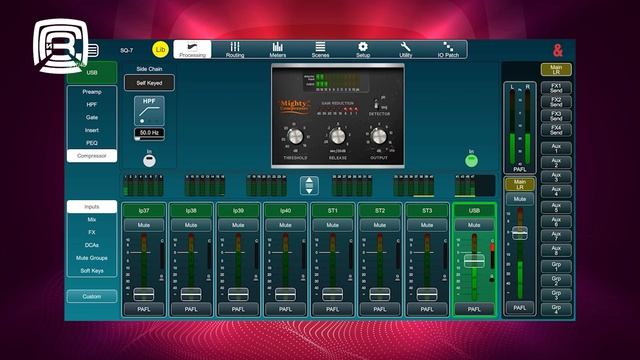Screen dimensions: 640x360
Task: Mute the Main LR master
Action: (520, 199)
